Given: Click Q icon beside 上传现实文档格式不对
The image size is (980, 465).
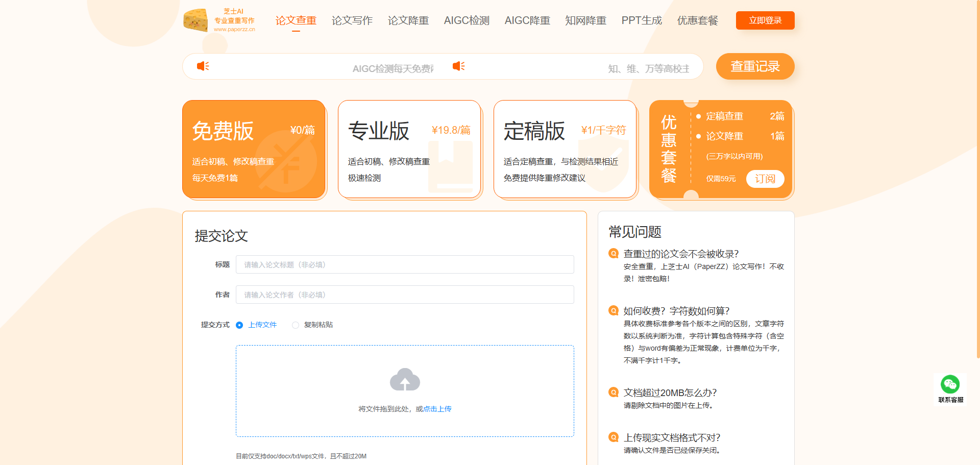Looking at the screenshot, I should point(614,437).
